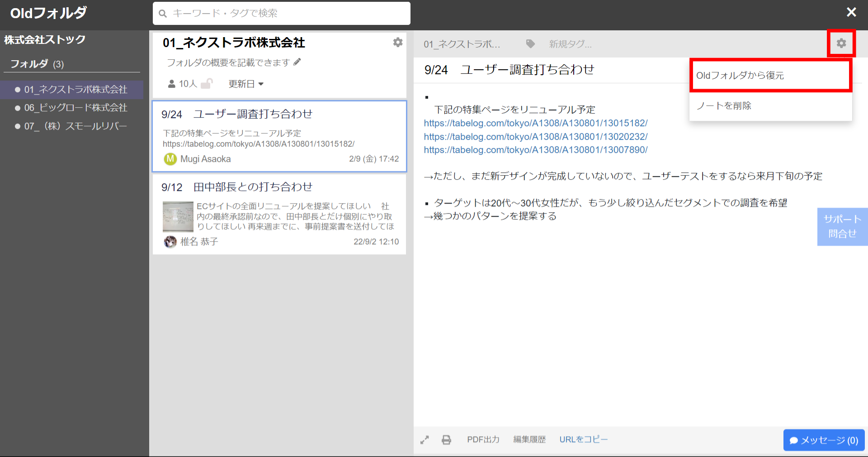The image size is (868, 457).
Task: Open the 編集履歴 edit history
Action: click(529, 439)
